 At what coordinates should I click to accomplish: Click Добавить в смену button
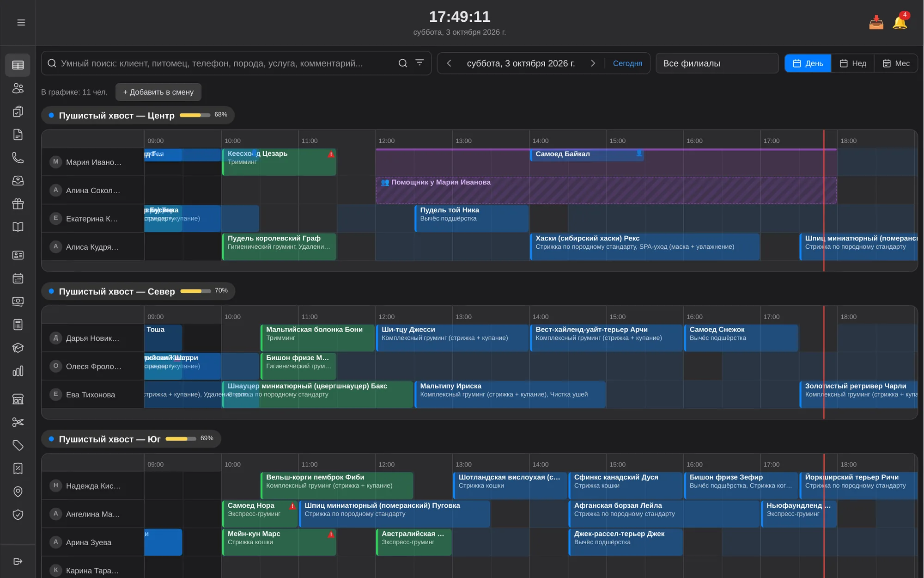158,92
